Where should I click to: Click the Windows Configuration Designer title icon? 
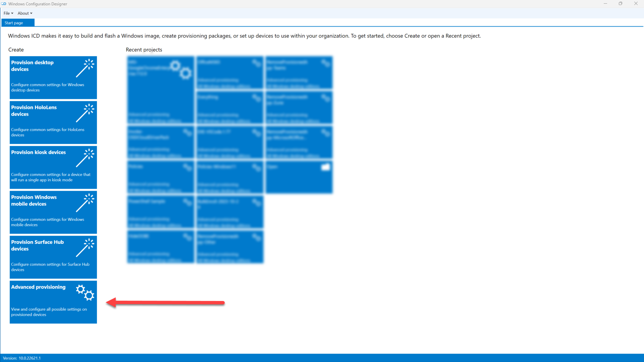pyautogui.click(x=4, y=4)
